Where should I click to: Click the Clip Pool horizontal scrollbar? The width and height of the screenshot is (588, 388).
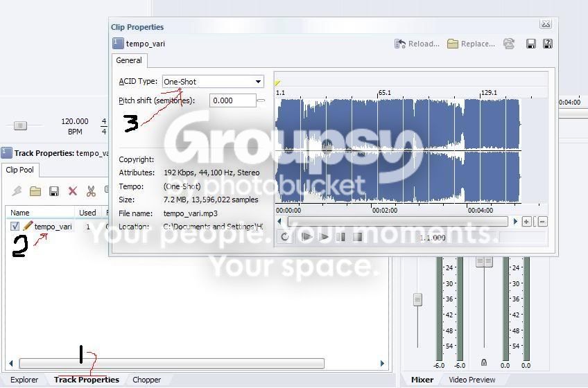[x=172, y=363]
